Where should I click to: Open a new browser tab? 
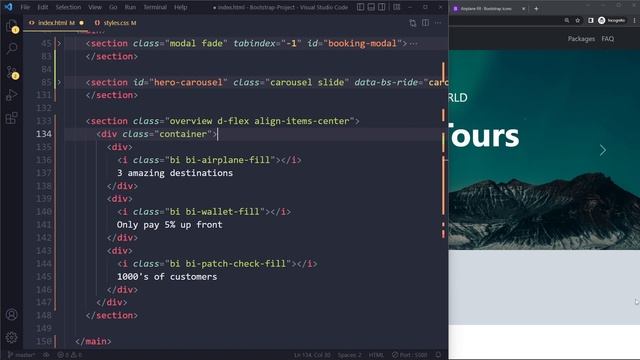536,9
